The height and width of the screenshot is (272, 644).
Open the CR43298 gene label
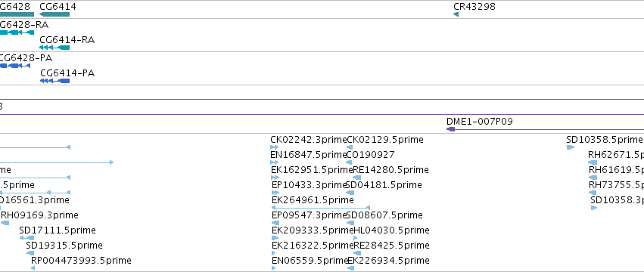point(474,7)
